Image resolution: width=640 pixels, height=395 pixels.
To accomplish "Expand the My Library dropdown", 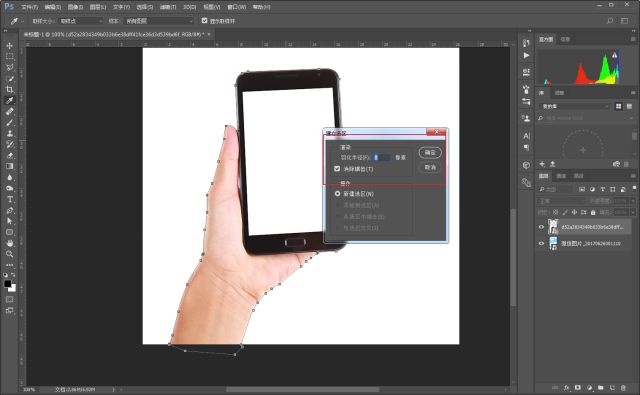I will [575, 106].
